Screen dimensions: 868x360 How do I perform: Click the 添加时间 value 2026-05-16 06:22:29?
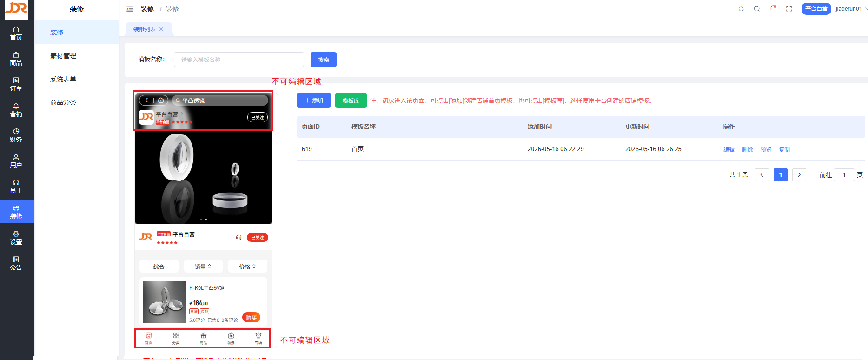556,149
